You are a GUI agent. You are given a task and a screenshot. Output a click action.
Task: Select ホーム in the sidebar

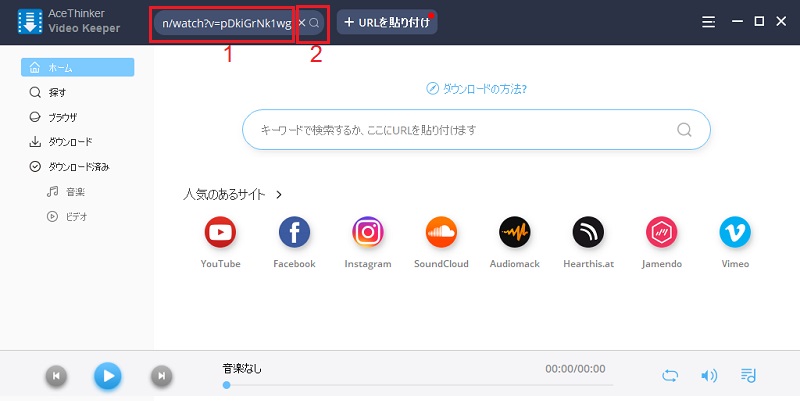[78, 67]
